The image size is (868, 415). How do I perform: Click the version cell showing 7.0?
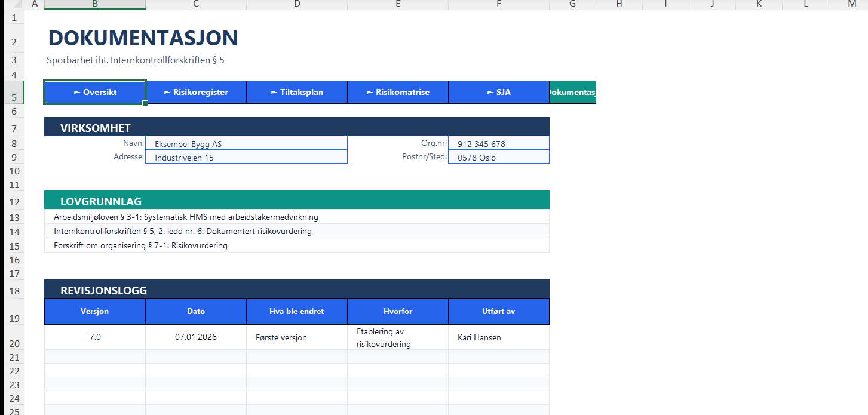tap(95, 337)
